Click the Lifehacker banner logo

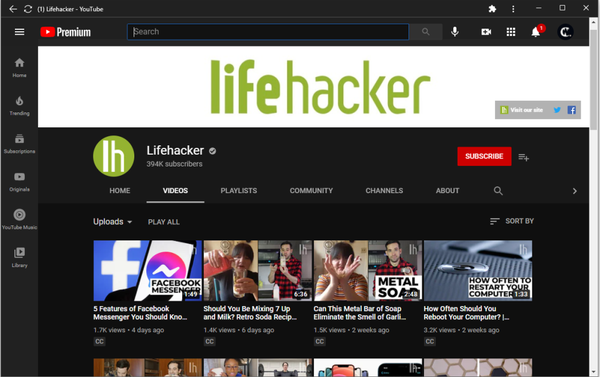[320, 87]
